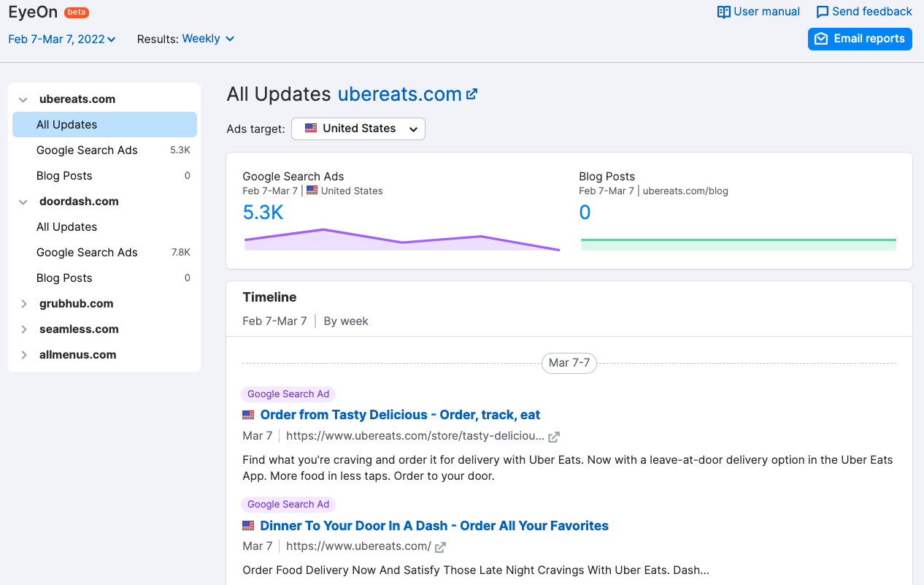Open ubereats.com external link icon in heading
This screenshot has width=924, height=585.
pos(472,93)
